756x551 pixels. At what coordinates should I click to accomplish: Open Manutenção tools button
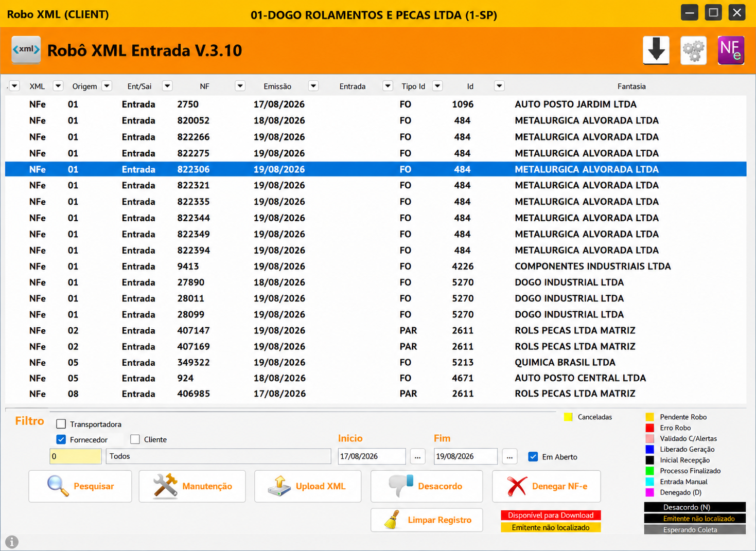pos(192,486)
